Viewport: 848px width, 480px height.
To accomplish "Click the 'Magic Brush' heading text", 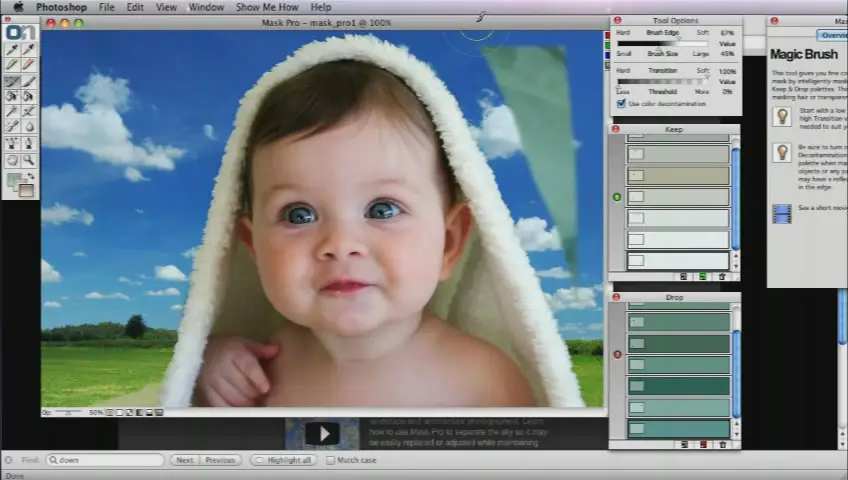I will click(x=804, y=55).
